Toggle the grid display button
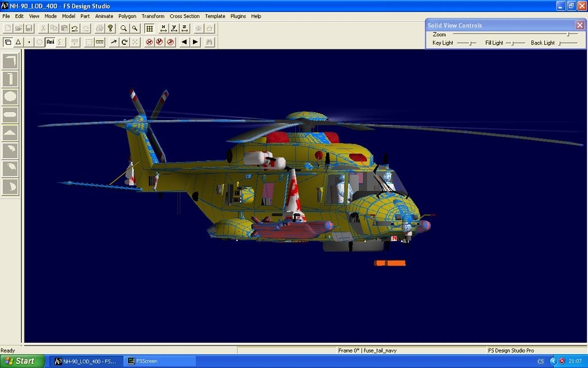 pos(149,28)
